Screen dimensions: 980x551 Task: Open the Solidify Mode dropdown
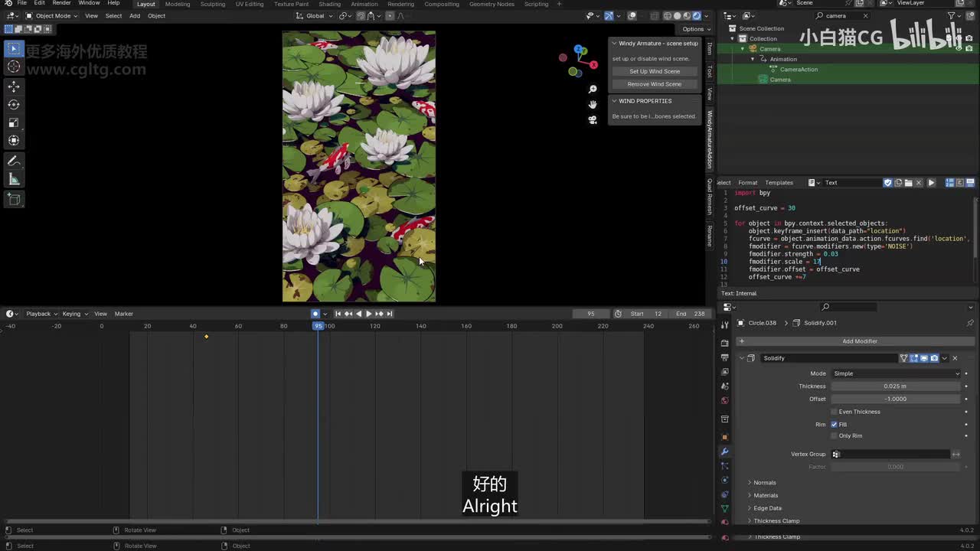896,373
